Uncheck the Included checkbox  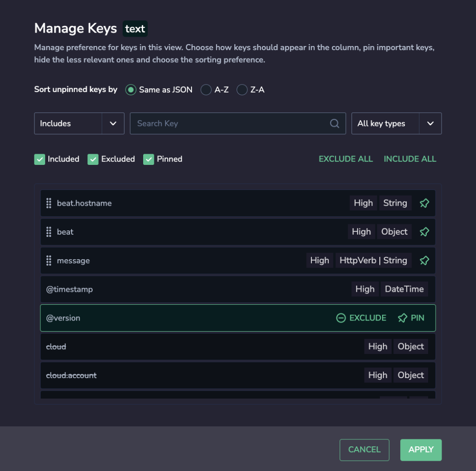(x=40, y=159)
